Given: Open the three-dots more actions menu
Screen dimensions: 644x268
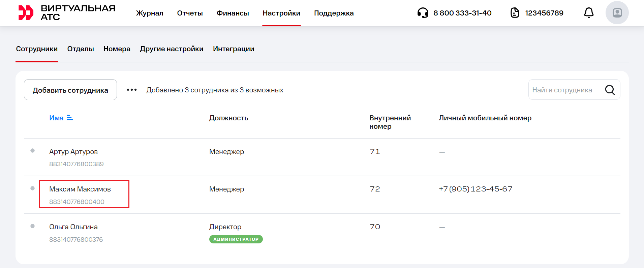Looking at the screenshot, I should point(131,90).
